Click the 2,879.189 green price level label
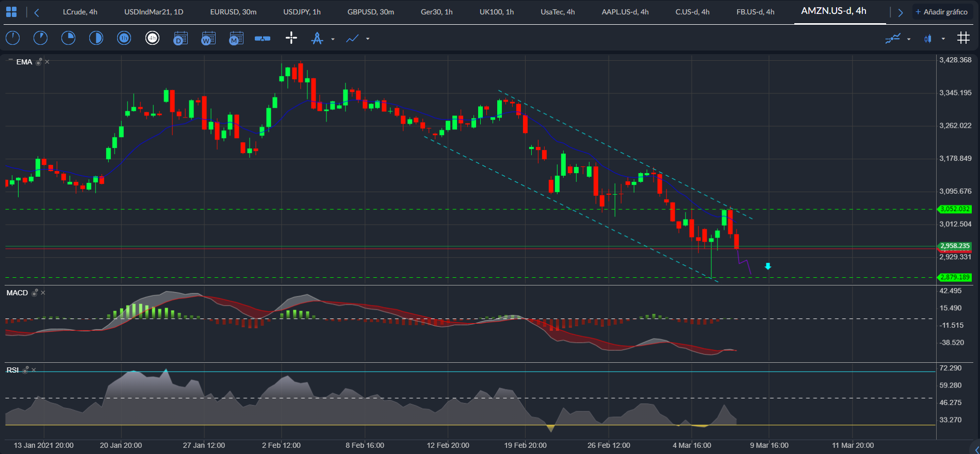 click(955, 277)
